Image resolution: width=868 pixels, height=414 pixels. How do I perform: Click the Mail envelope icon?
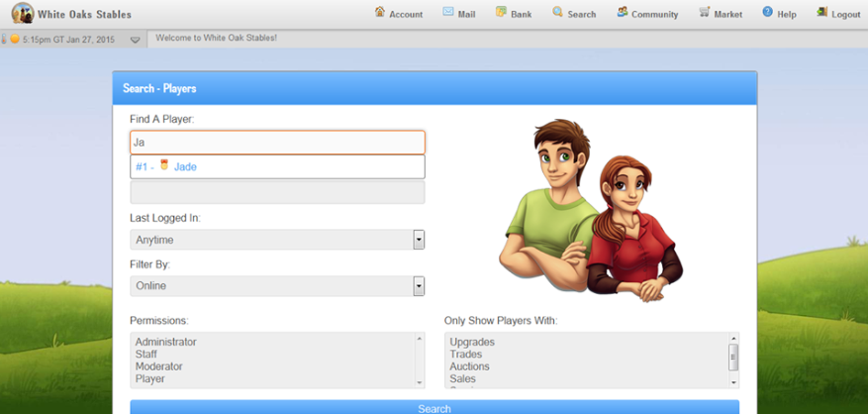pos(448,12)
